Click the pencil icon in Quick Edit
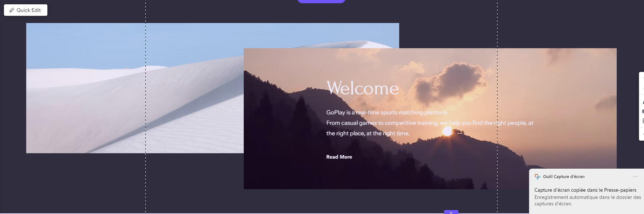Image resolution: width=644 pixels, height=214 pixels. pos(12,10)
